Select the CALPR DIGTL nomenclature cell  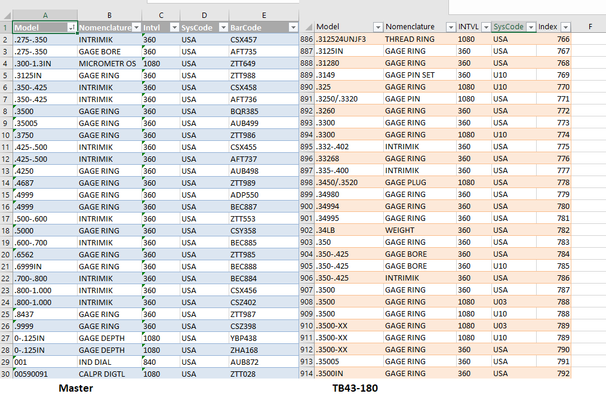(x=109, y=374)
